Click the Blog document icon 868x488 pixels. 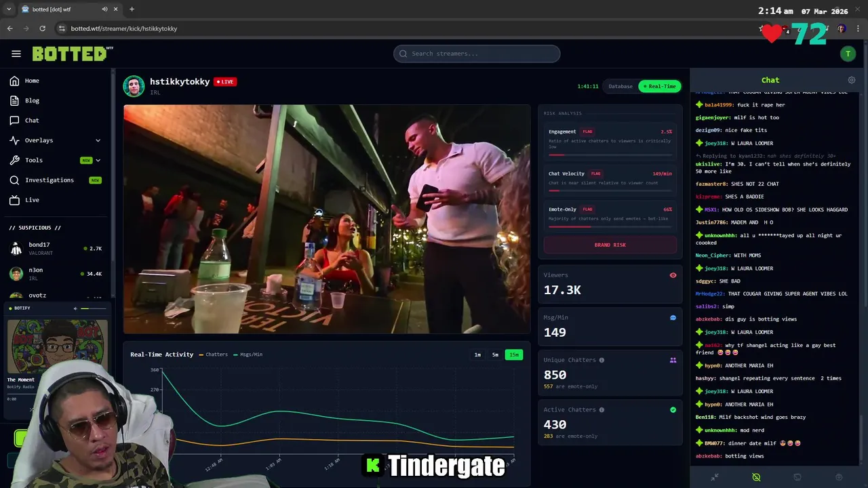pos(14,100)
